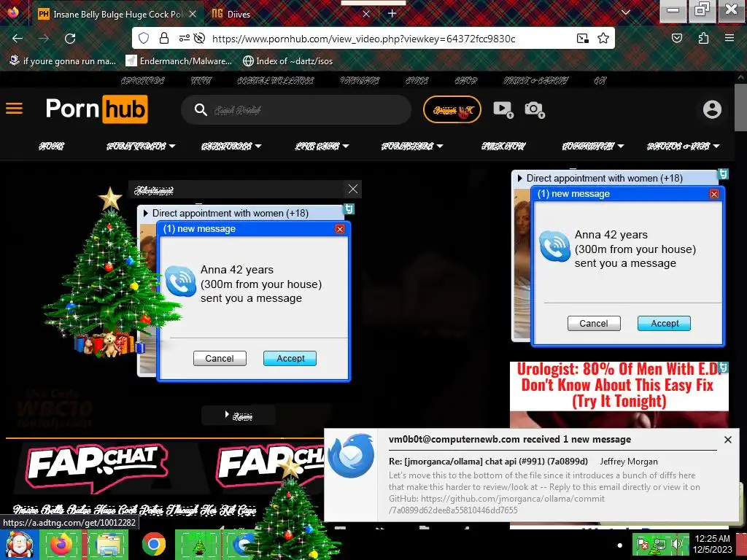The width and height of the screenshot is (747, 560).
Task: Click the orange-outlined premium button in header
Action: (x=452, y=109)
